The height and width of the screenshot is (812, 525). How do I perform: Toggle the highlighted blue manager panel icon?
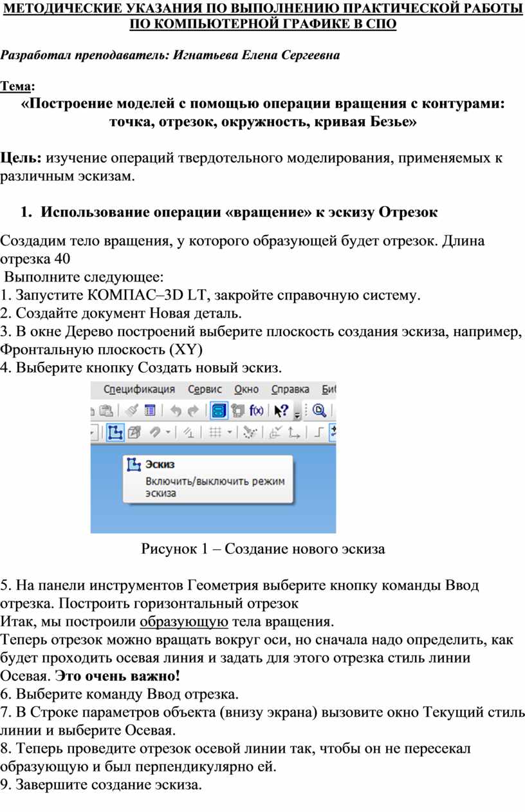pos(219,411)
